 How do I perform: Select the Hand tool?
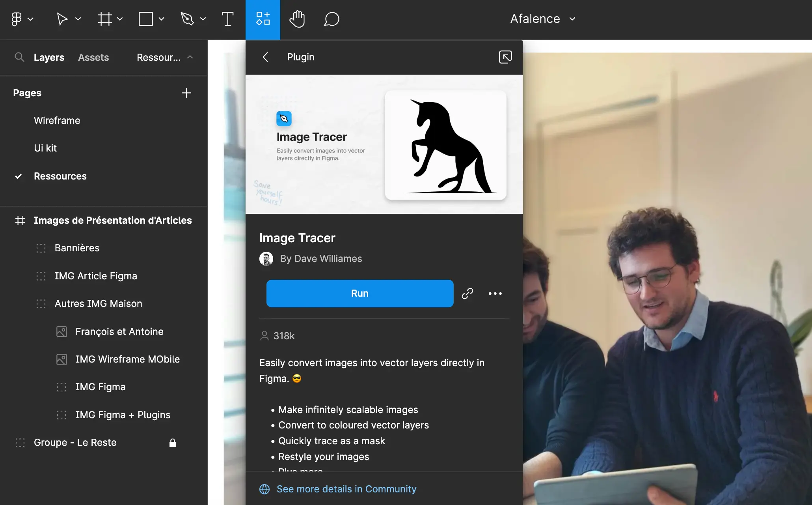pos(297,19)
